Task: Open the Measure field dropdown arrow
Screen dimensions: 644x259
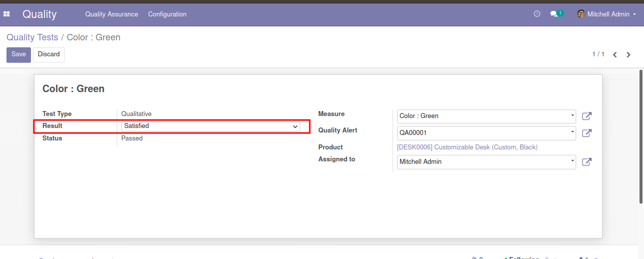Action: coord(572,116)
